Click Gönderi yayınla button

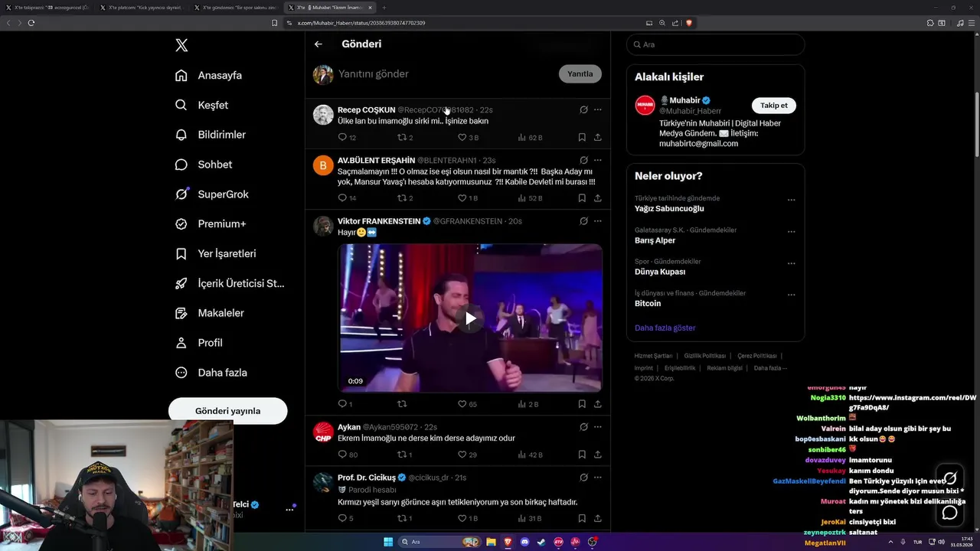228,411
